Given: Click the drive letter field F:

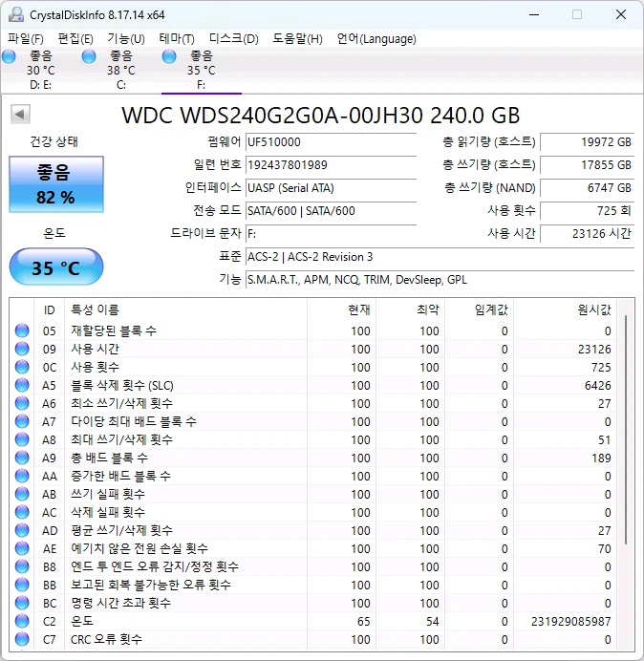Looking at the screenshot, I should (x=331, y=233).
